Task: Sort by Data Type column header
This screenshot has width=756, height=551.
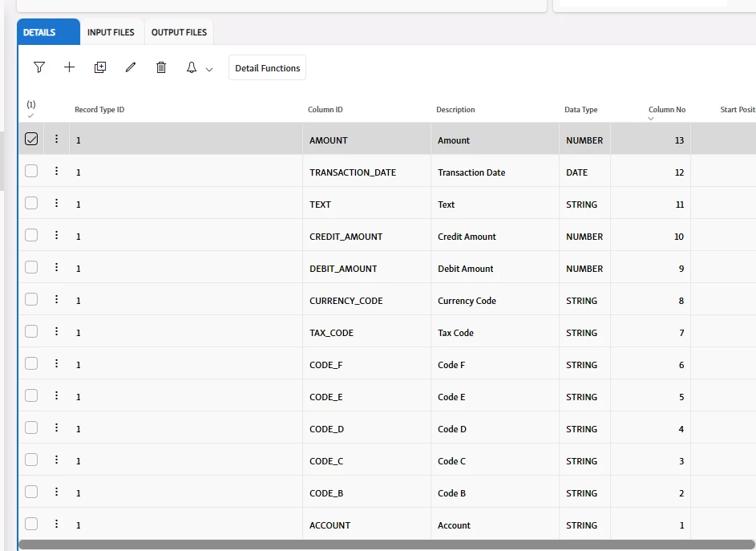Action: [x=581, y=110]
